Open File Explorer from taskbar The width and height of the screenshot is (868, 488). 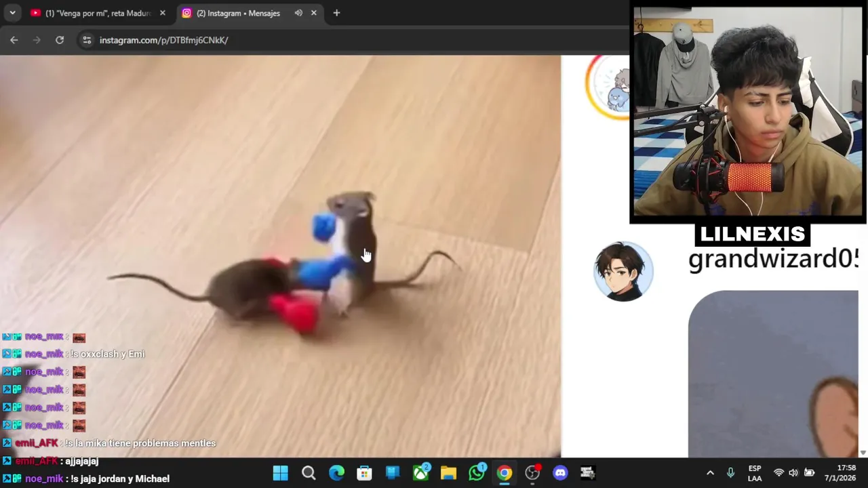pos(448,472)
